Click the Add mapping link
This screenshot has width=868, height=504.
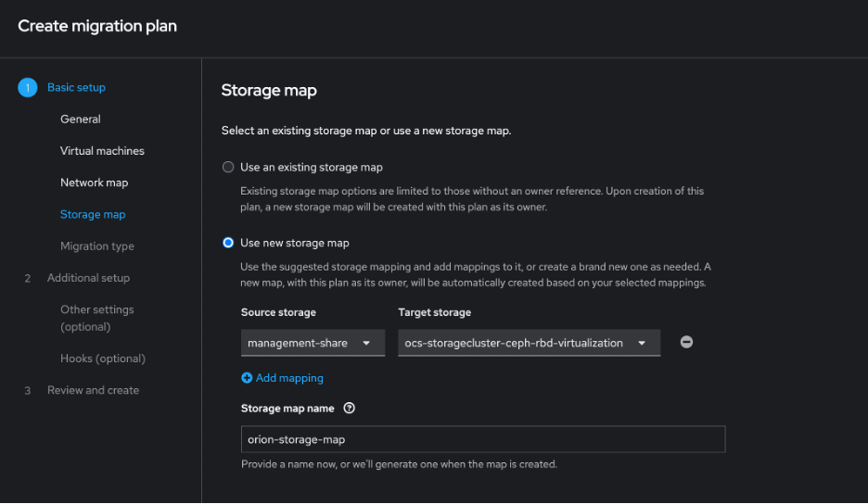coord(289,378)
